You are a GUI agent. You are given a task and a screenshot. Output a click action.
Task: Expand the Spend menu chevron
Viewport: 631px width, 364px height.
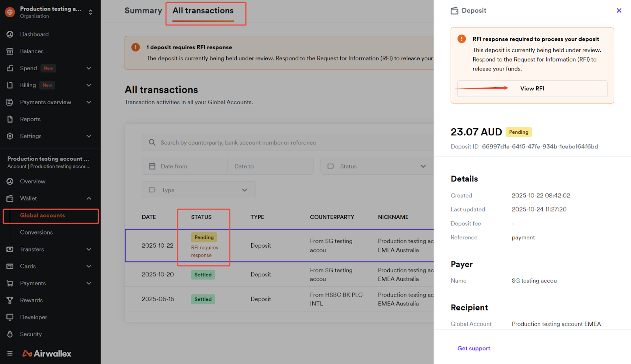pos(89,68)
